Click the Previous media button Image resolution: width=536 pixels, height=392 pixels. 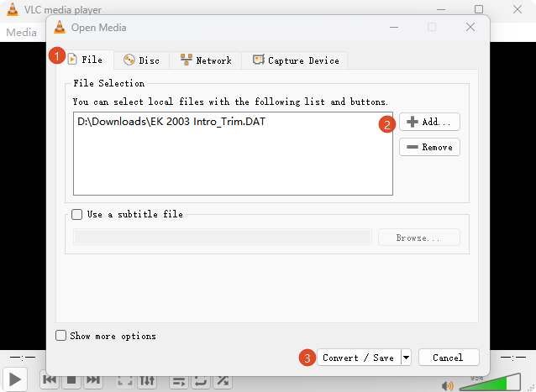tap(50, 380)
